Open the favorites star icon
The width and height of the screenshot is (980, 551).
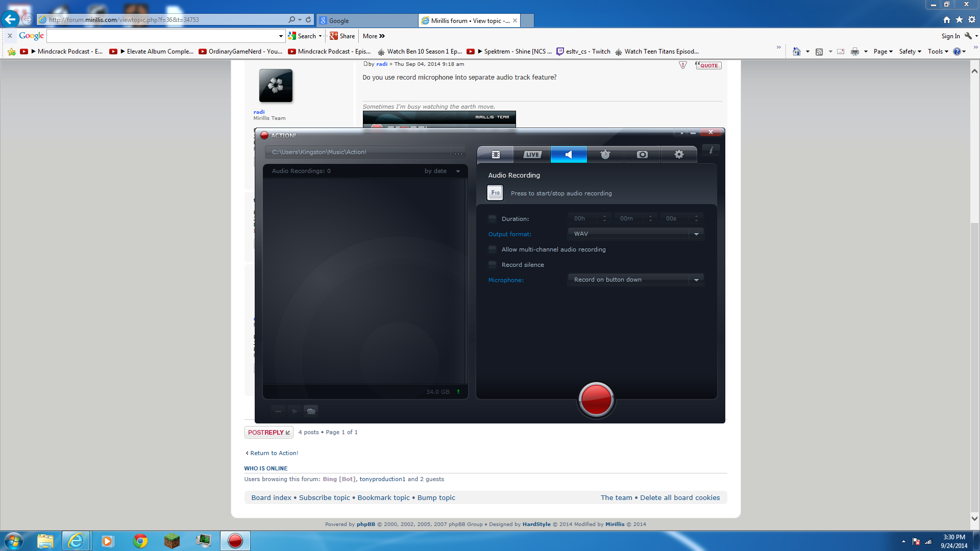(x=959, y=19)
